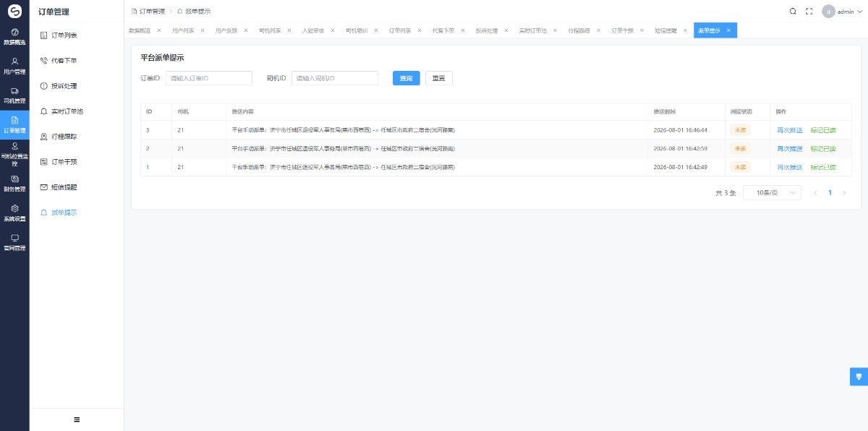868x431 pixels.
Task: Close the 派单提示 tab
Action: point(728,30)
